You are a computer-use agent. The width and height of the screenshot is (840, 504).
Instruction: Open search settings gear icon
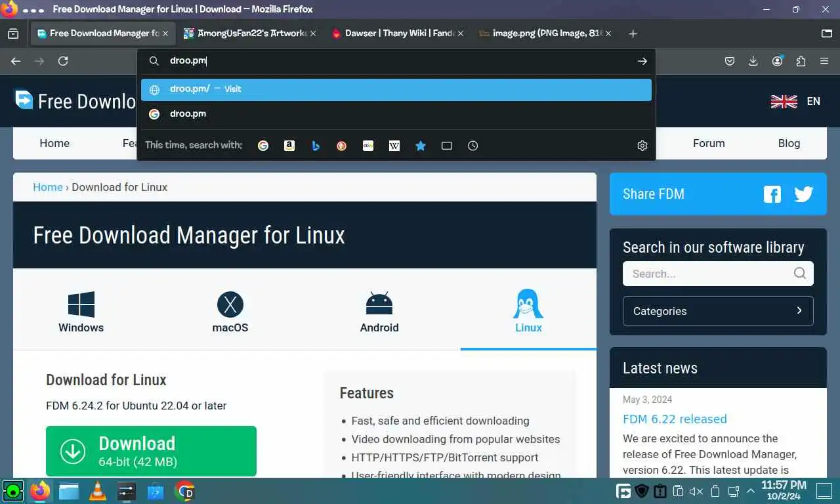click(x=642, y=146)
